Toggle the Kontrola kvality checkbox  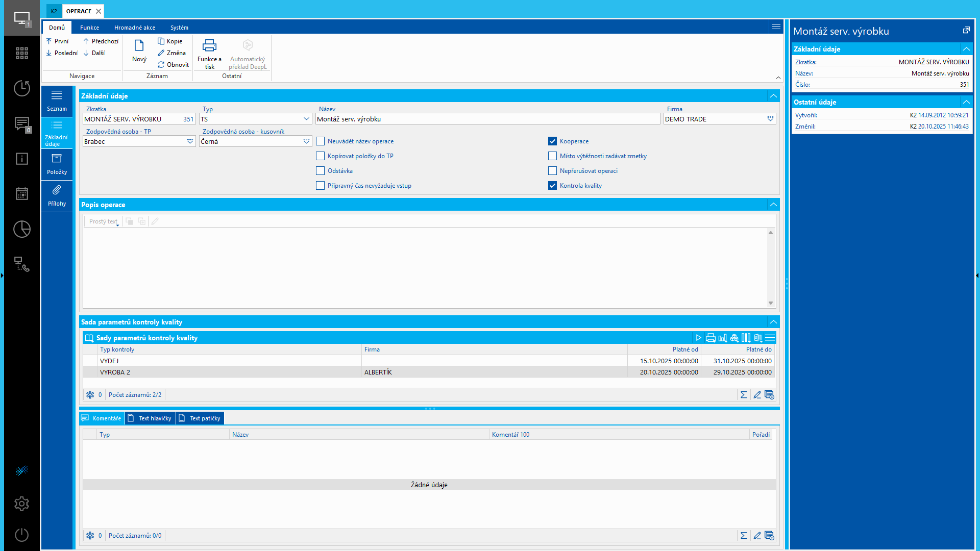(x=552, y=186)
